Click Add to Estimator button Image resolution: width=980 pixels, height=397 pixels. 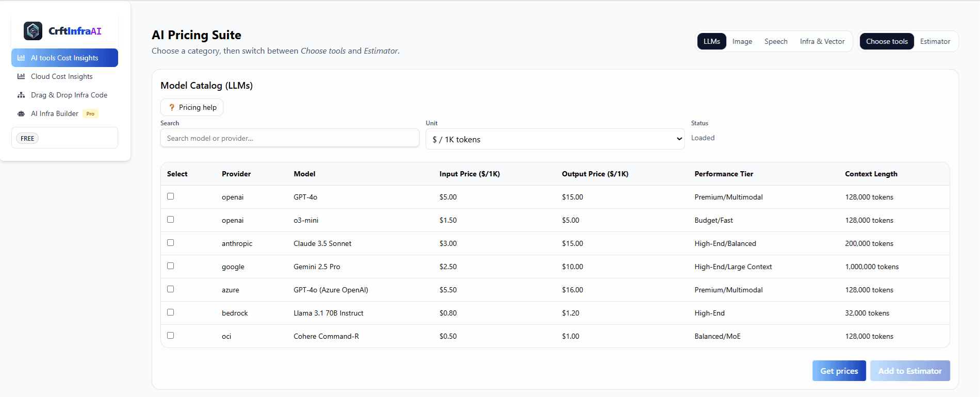click(x=910, y=371)
